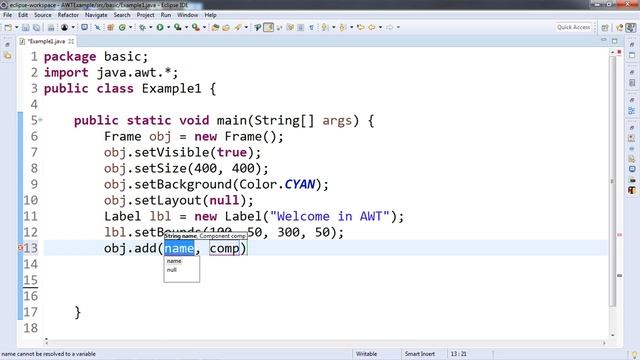Screen dimensions: 640x360
Task: Expand the External Tools dropdown arrow
Action: click(204, 27)
